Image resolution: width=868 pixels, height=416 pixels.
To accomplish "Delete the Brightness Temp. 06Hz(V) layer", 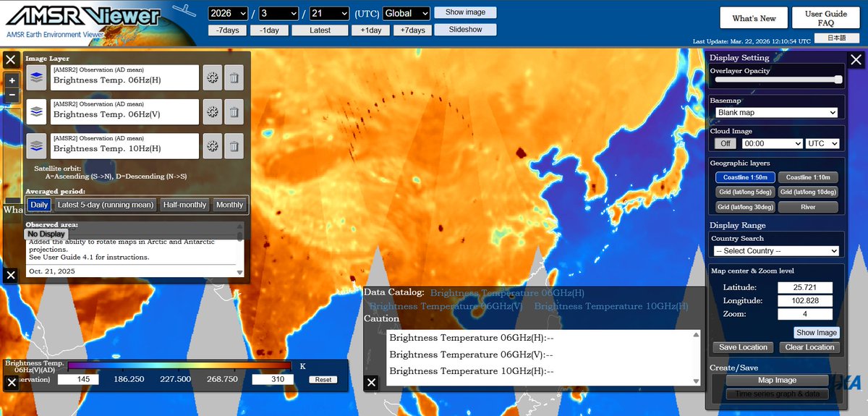I will tap(234, 111).
